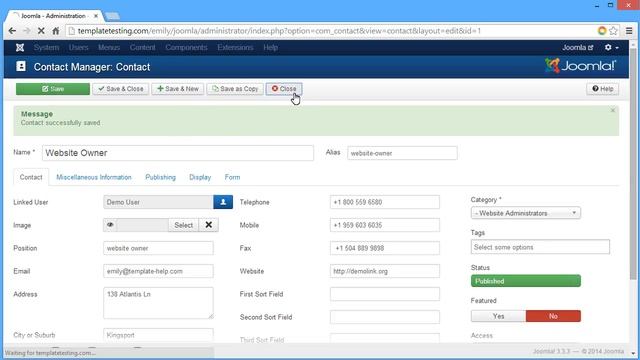Open the Joomla site link at top right
The width and height of the screenshot is (640, 360).
click(577, 48)
